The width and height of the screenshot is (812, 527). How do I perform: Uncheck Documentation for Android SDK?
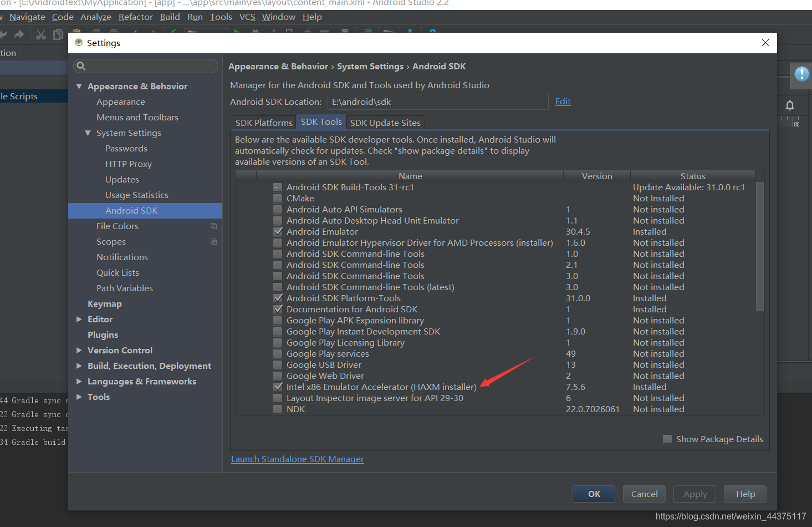pos(278,310)
